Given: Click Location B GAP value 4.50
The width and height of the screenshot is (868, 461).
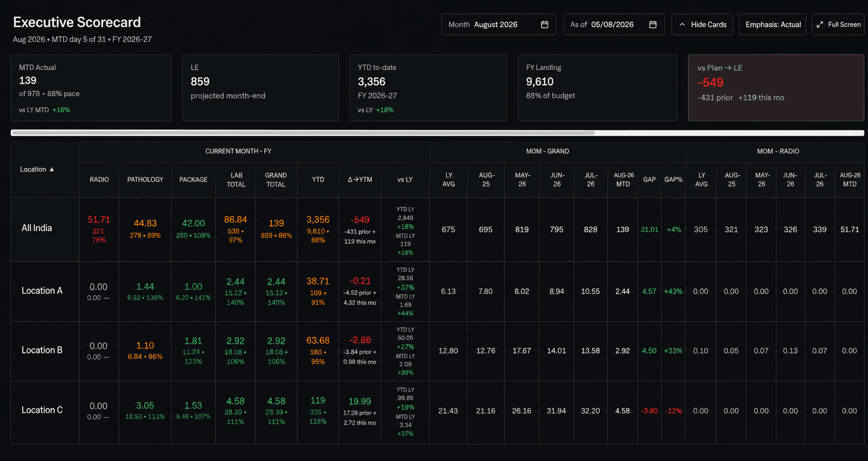Looking at the screenshot, I should coord(649,351).
